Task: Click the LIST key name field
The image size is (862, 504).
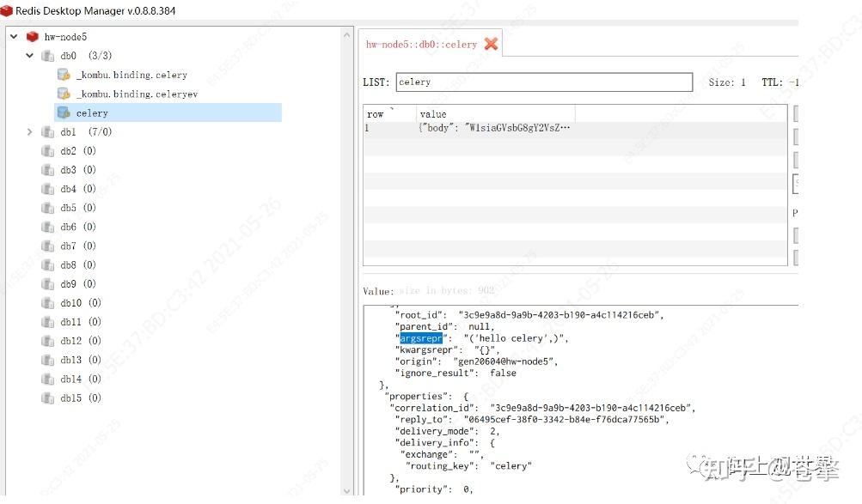Action: point(544,82)
